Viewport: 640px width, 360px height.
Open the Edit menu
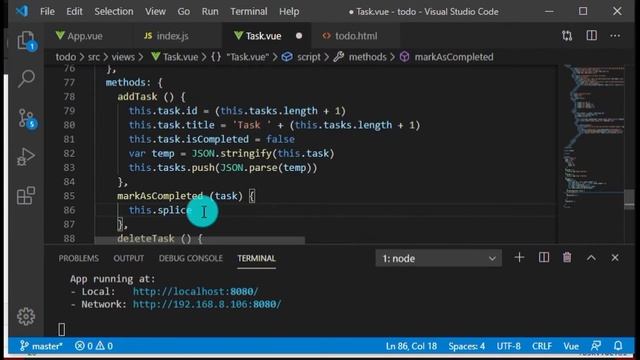(x=74, y=11)
